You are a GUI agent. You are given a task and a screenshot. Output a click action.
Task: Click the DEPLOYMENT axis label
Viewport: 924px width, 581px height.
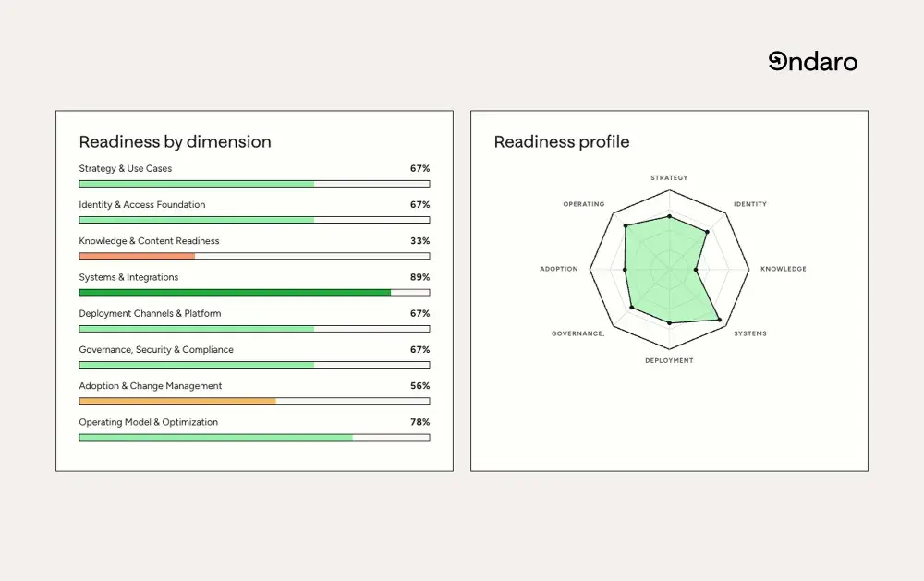pos(669,360)
